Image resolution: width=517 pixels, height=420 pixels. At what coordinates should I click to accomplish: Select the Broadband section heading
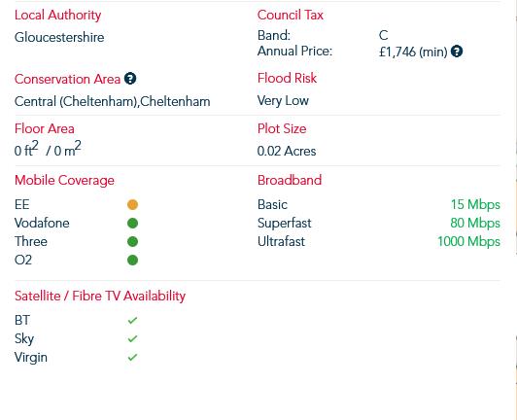[x=290, y=180]
